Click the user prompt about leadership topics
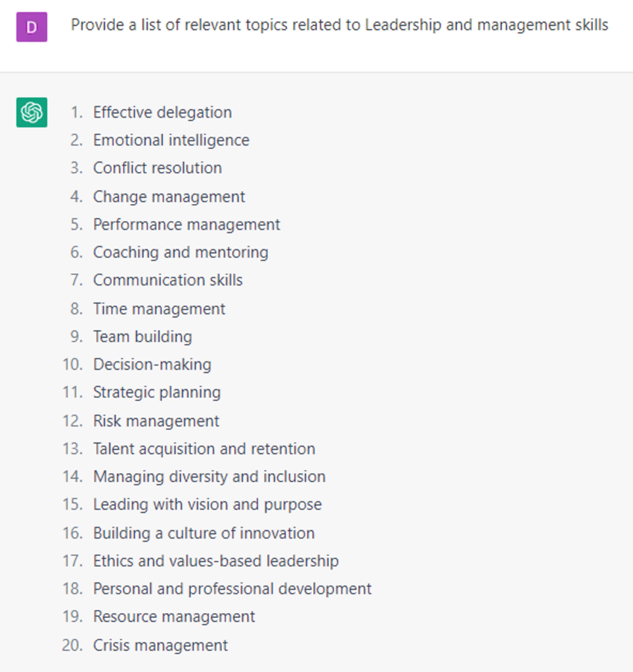 339,26
